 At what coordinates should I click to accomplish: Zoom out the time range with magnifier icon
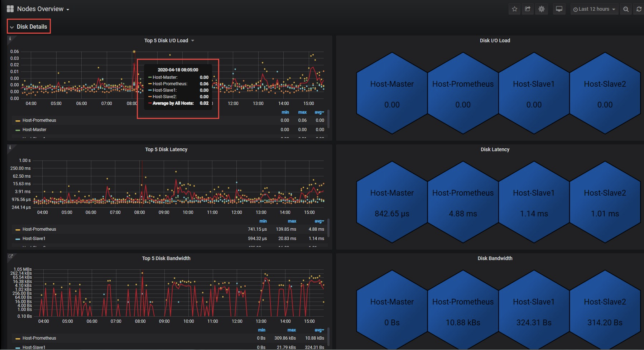point(626,9)
